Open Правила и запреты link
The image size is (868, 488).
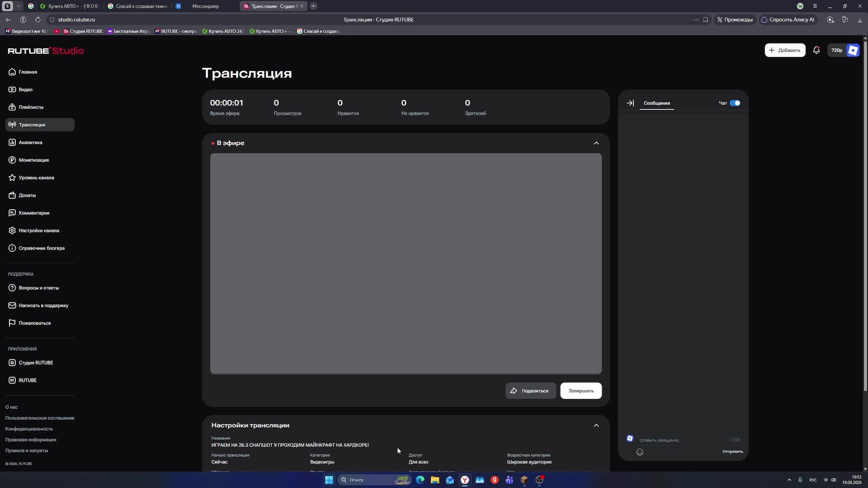[x=27, y=450]
